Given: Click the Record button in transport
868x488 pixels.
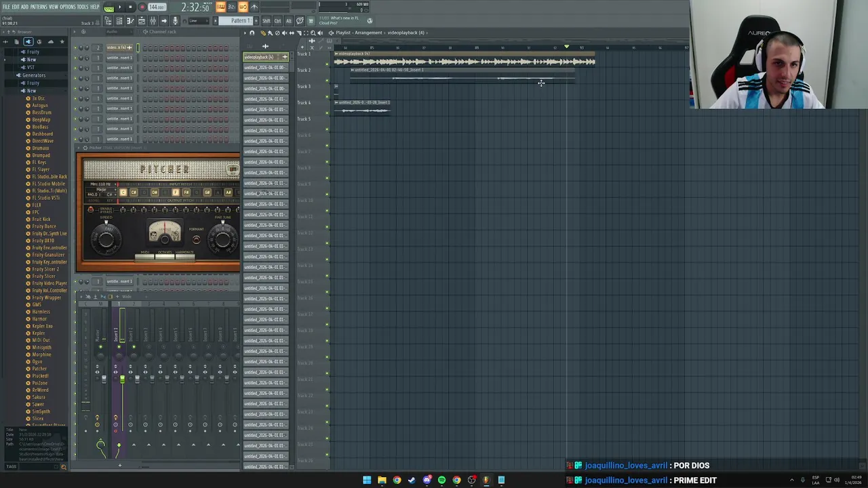Looking at the screenshot, I should (x=142, y=7).
